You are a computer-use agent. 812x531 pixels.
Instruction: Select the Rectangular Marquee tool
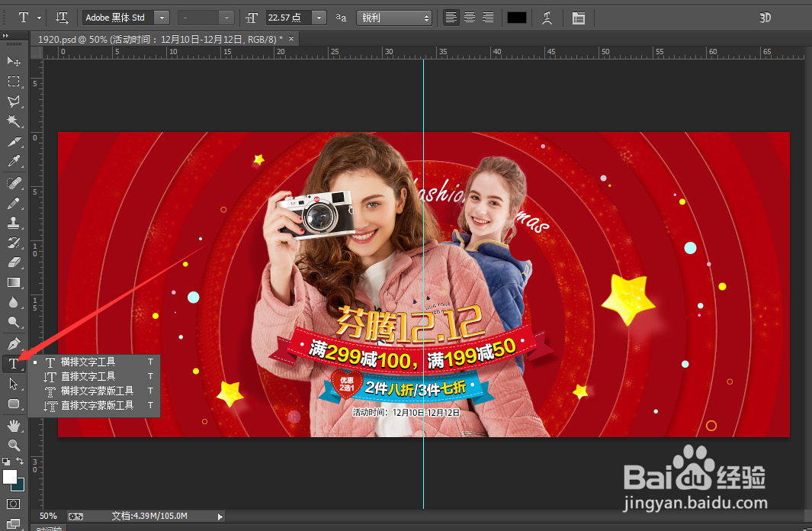[14, 82]
